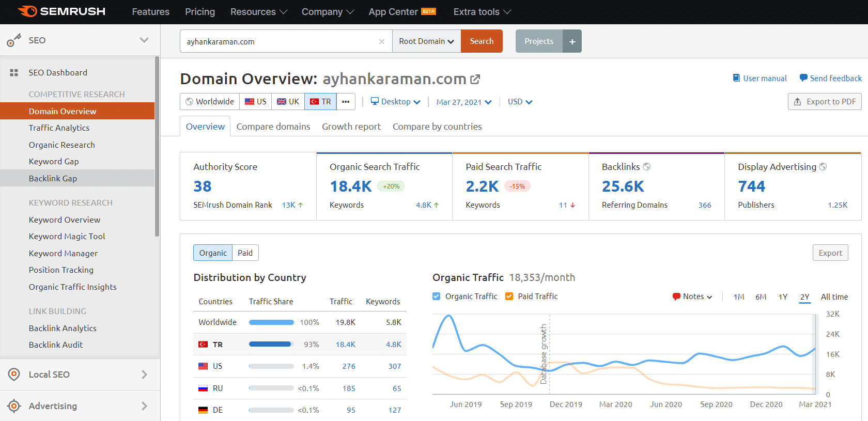Open Backlink Audit in sidebar
The image size is (868, 421).
click(56, 345)
